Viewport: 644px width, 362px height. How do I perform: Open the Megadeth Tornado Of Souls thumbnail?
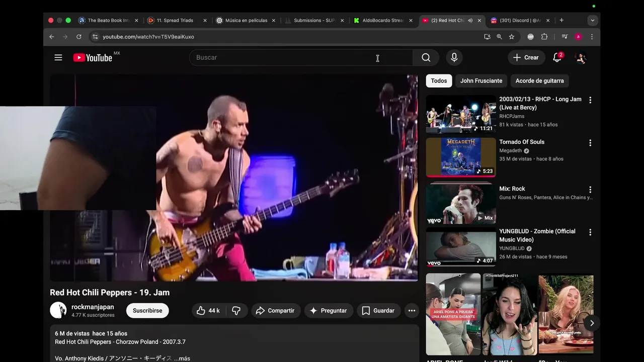pos(461,157)
